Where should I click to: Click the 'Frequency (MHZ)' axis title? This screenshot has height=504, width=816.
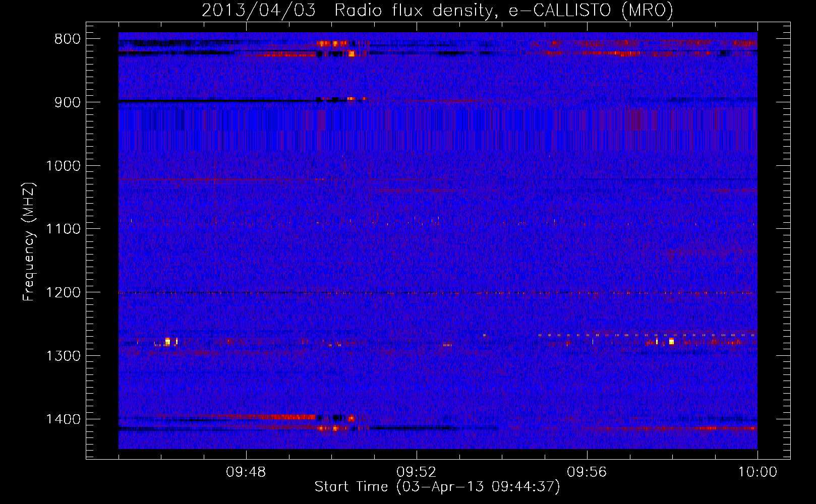click(x=29, y=242)
